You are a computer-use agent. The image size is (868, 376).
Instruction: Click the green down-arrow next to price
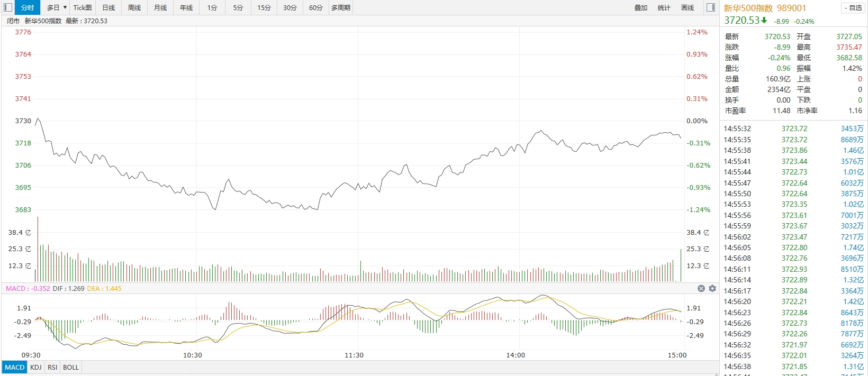pos(764,20)
